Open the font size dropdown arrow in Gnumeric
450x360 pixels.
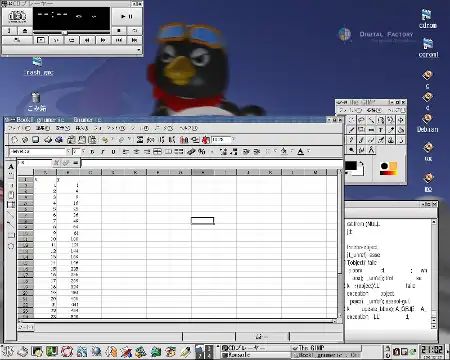(x=83, y=151)
